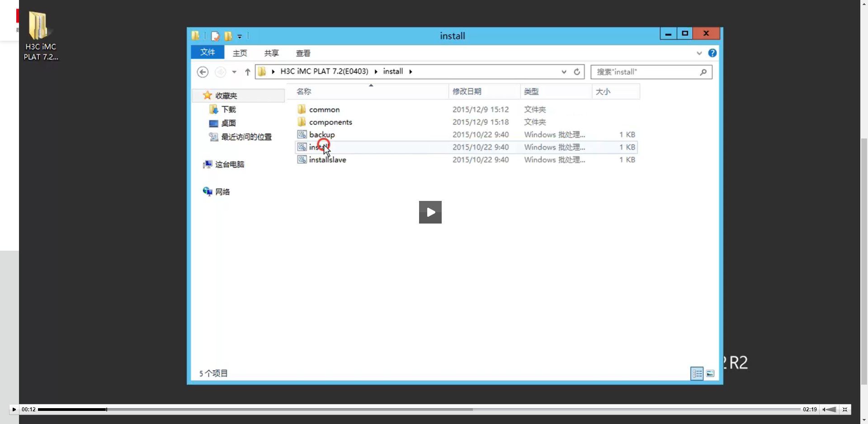This screenshot has height=424, width=868.
Task: Click the 02:19 total duration label
Action: (810, 410)
